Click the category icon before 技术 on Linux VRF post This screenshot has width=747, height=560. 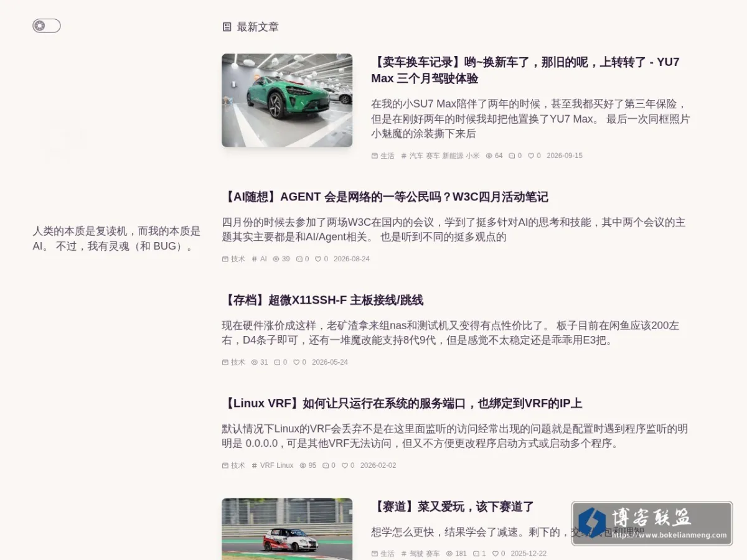coord(225,466)
